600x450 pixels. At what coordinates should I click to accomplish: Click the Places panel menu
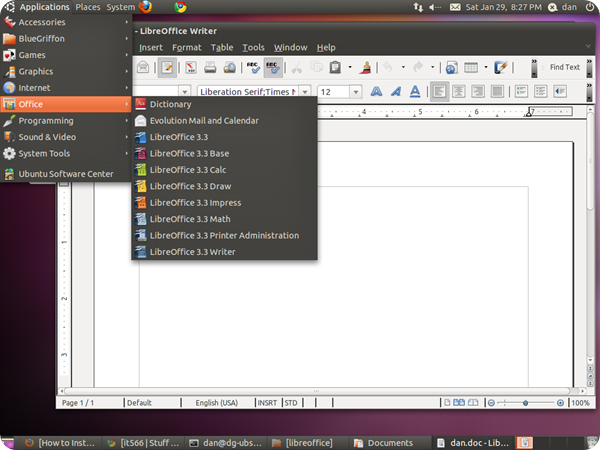(88, 7)
